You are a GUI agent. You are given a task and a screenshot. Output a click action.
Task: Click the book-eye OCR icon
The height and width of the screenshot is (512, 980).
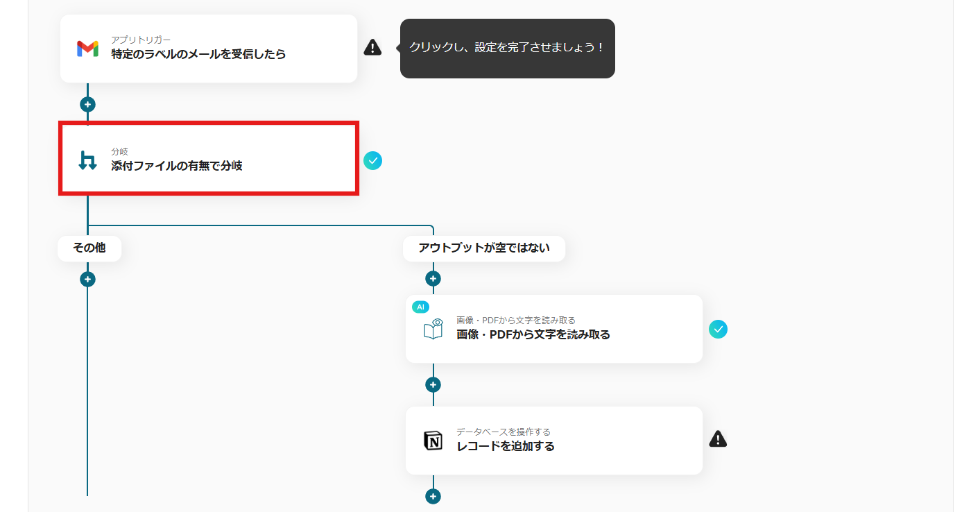point(433,329)
